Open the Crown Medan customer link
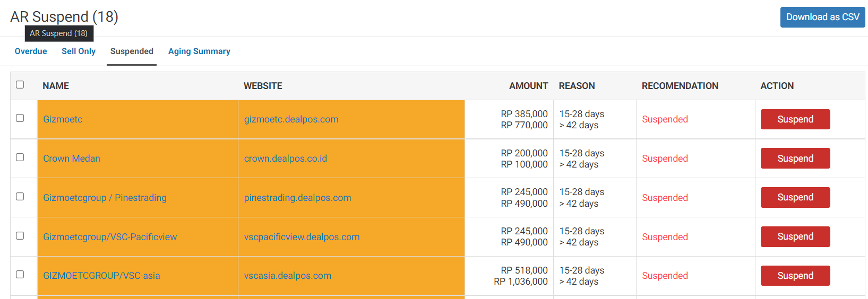The height and width of the screenshot is (299, 868). pyautogui.click(x=72, y=159)
